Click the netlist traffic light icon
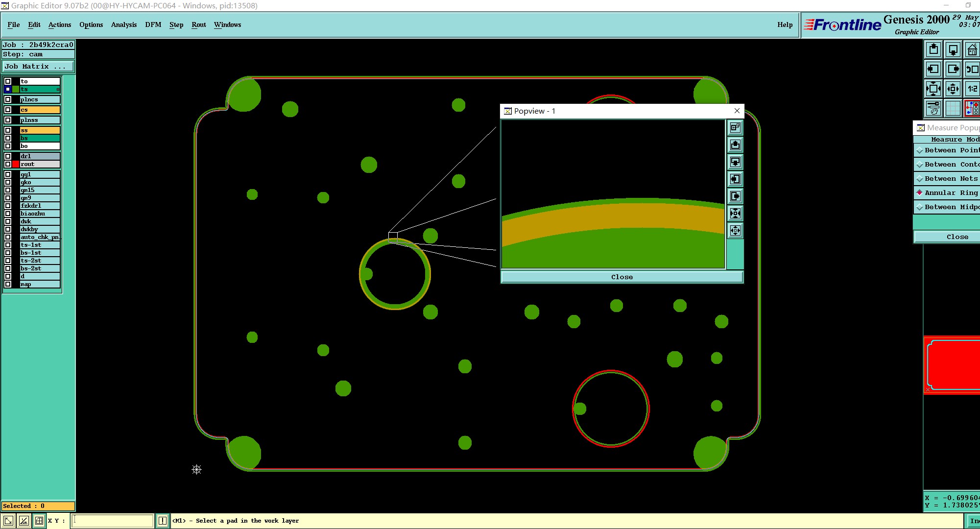The image size is (980, 529). click(972, 108)
